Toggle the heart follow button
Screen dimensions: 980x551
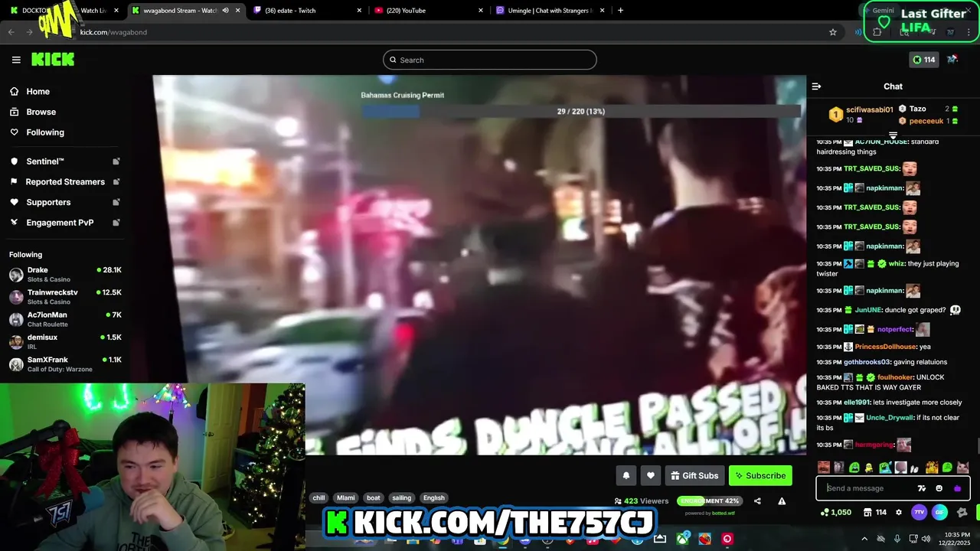pyautogui.click(x=651, y=475)
